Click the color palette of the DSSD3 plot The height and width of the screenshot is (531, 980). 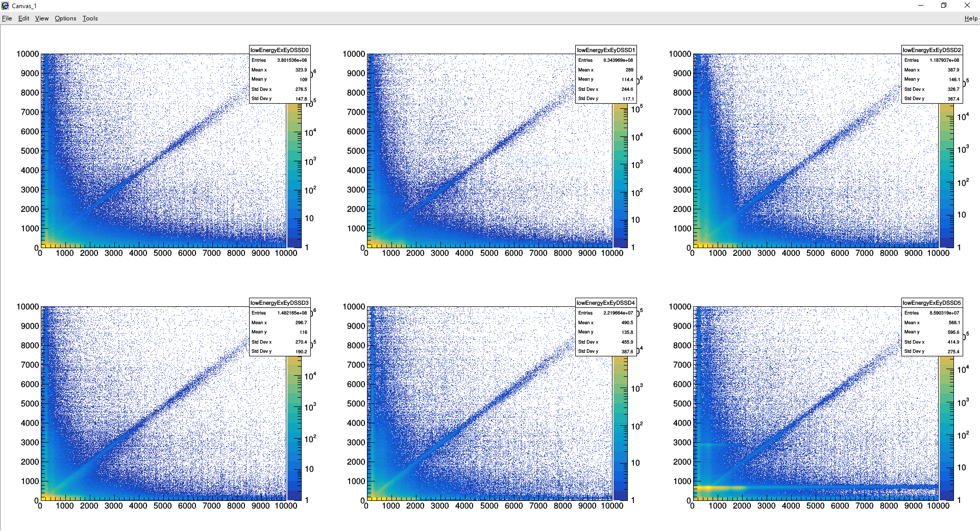[294, 428]
